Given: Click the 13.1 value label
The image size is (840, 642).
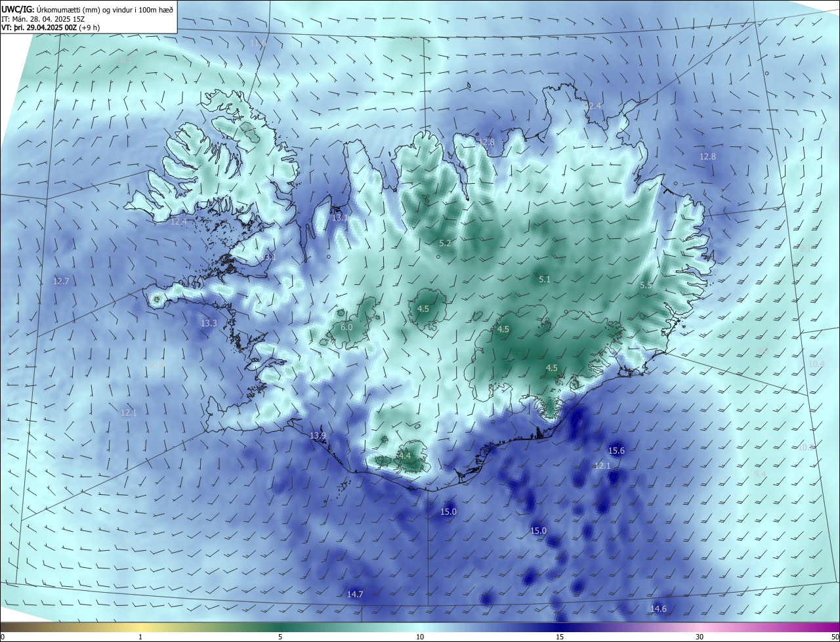Looking at the screenshot, I should point(340,217).
